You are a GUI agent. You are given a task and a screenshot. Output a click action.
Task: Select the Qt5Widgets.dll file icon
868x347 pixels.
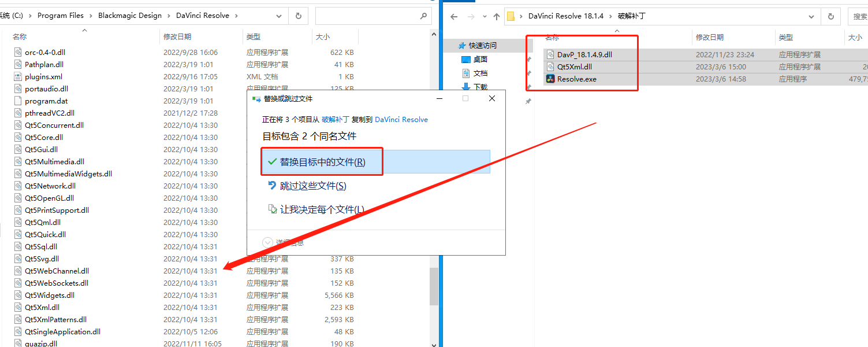tap(18, 295)
